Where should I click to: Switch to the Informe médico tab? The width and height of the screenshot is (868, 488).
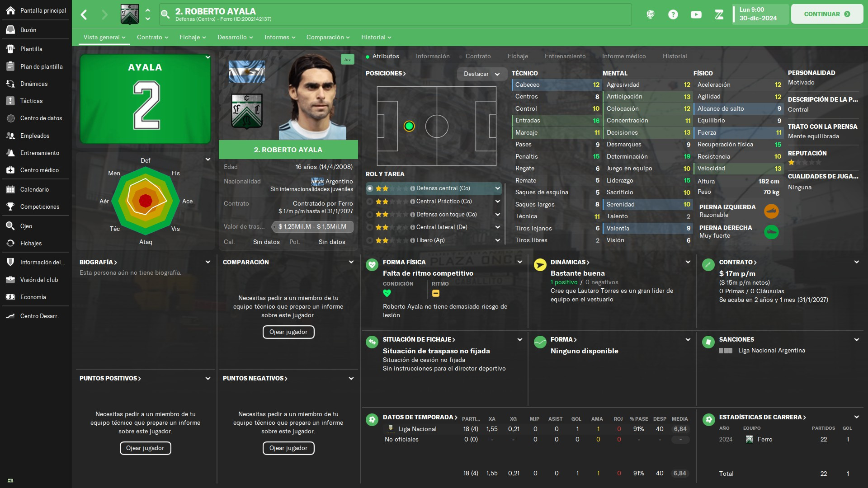click(624, 56)
